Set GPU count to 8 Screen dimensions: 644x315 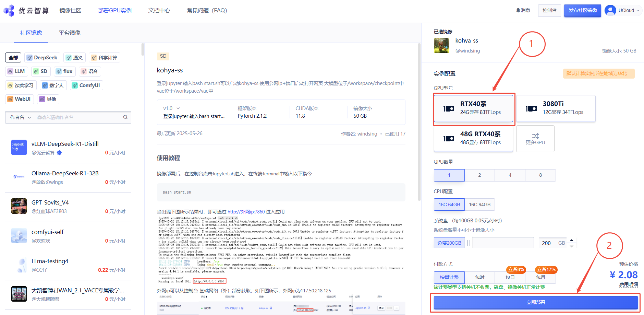540,175
